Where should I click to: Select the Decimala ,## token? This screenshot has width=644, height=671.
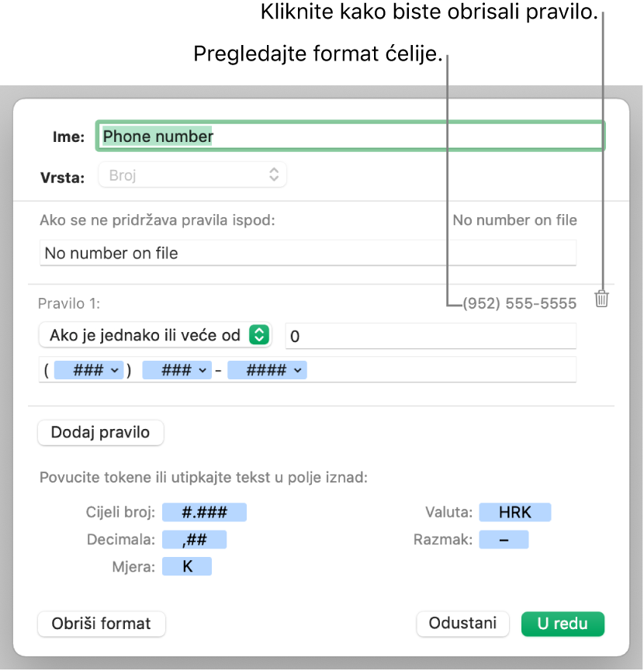[194, 540]
